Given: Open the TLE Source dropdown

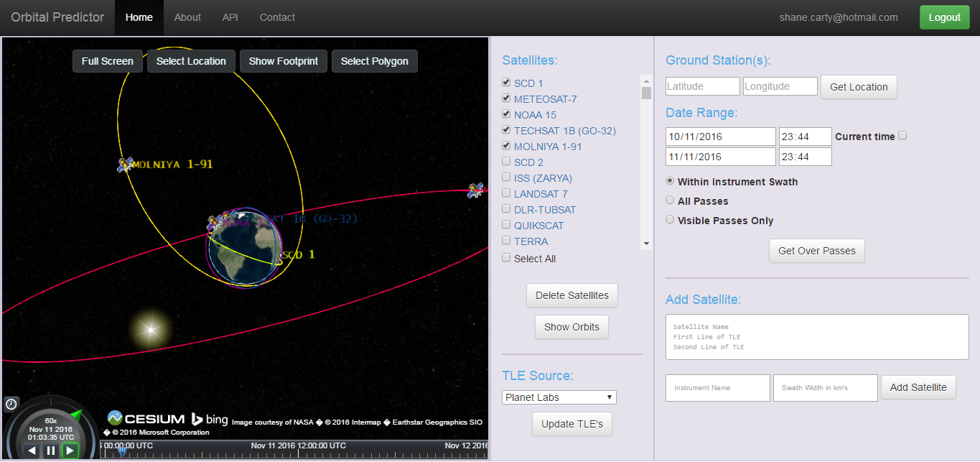Looking at the screenshot, I should (559, 397).
